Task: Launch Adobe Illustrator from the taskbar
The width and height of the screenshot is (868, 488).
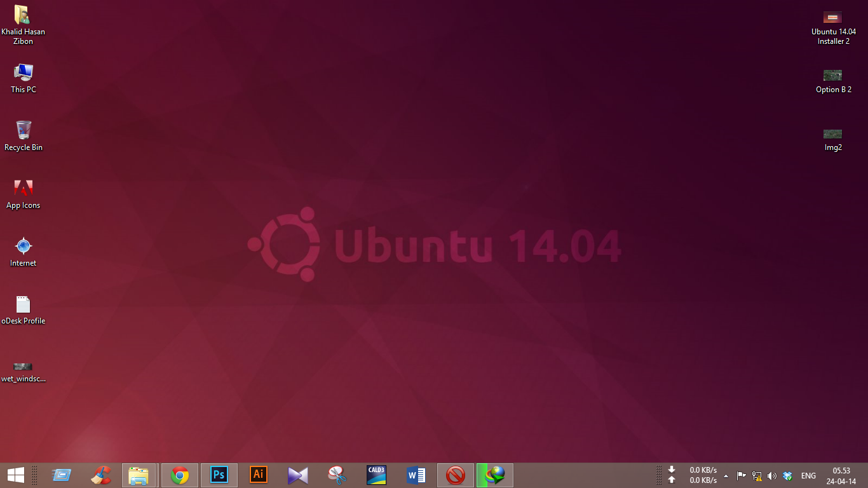Action: [258, 475]
